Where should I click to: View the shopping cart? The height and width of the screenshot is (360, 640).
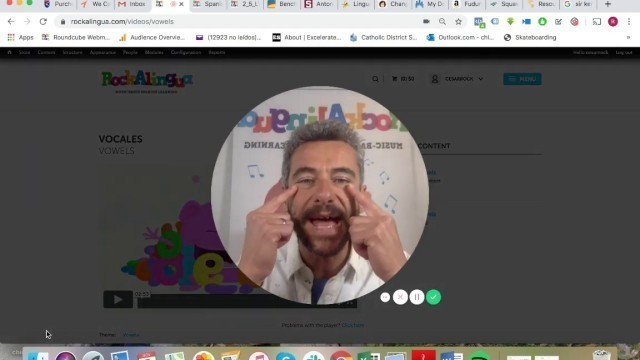pos(403,79)
